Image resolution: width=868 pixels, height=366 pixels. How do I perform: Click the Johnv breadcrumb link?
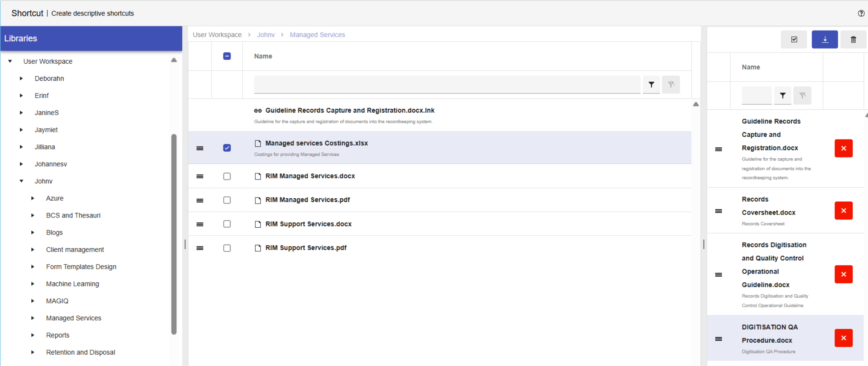[x=266, y=35]
